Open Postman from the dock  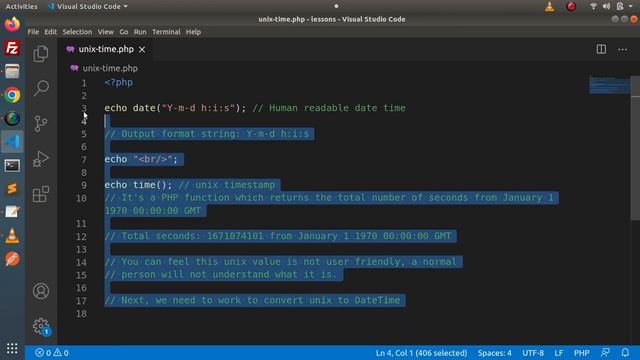point(12,259)
